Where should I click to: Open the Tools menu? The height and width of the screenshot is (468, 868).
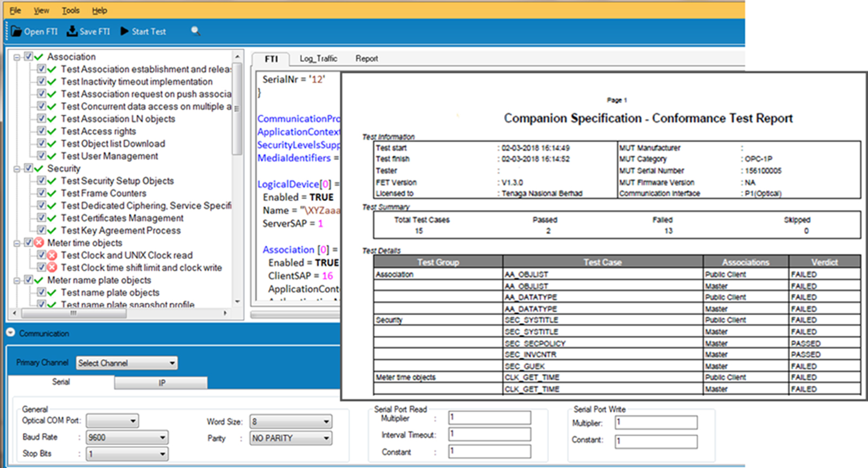tap(70, 10)
